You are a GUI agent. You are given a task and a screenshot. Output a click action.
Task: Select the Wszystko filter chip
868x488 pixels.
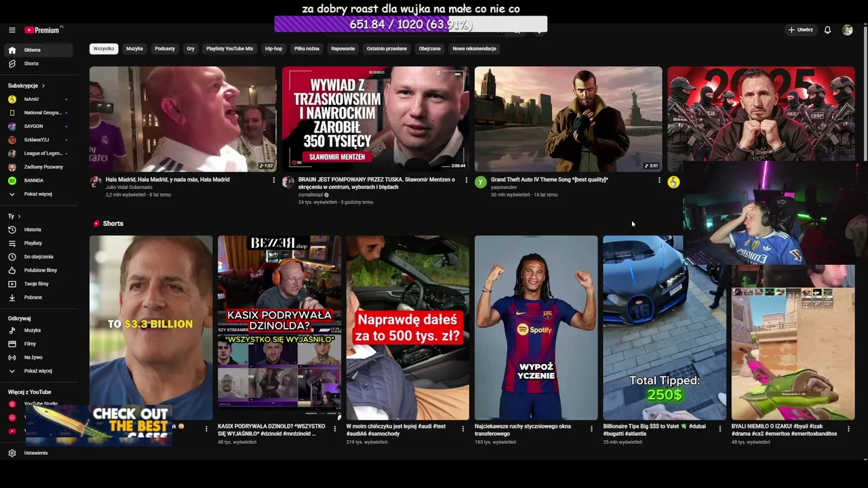104,49
